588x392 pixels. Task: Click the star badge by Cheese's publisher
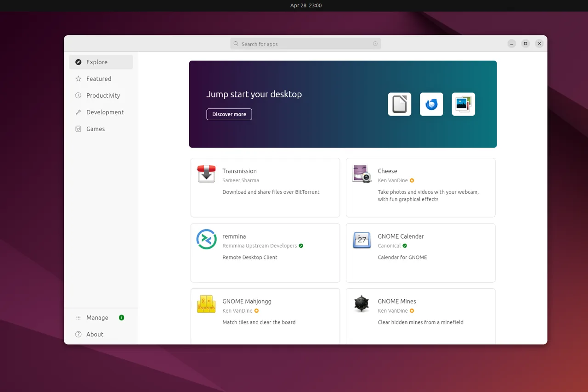[412, 180]
